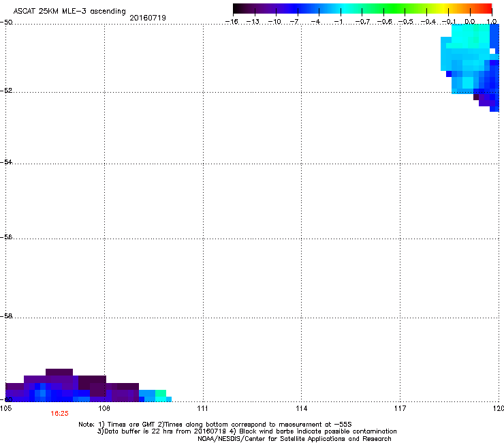Click the -56 latitude axis label
Viewport: 504px width, 443px height.
coord(6,236)
